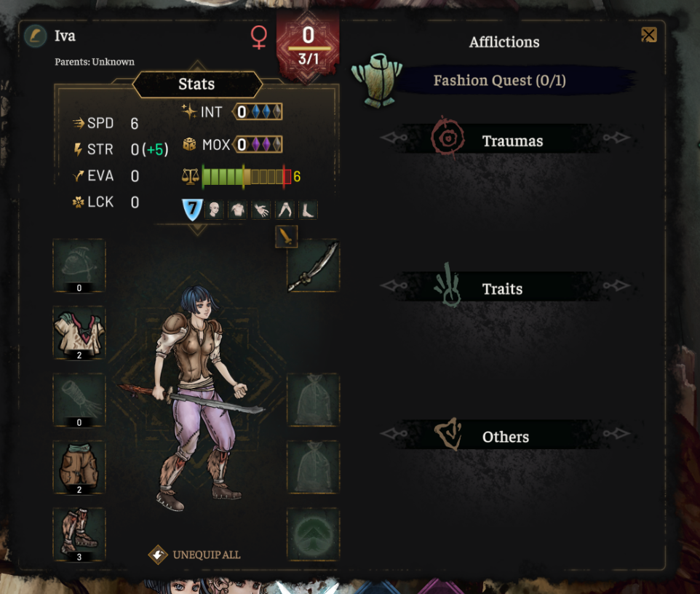Toggle the small gold weapon swap icon
Image resolution: width=700 pixels, height=594 pixels.
click(286, 237)
